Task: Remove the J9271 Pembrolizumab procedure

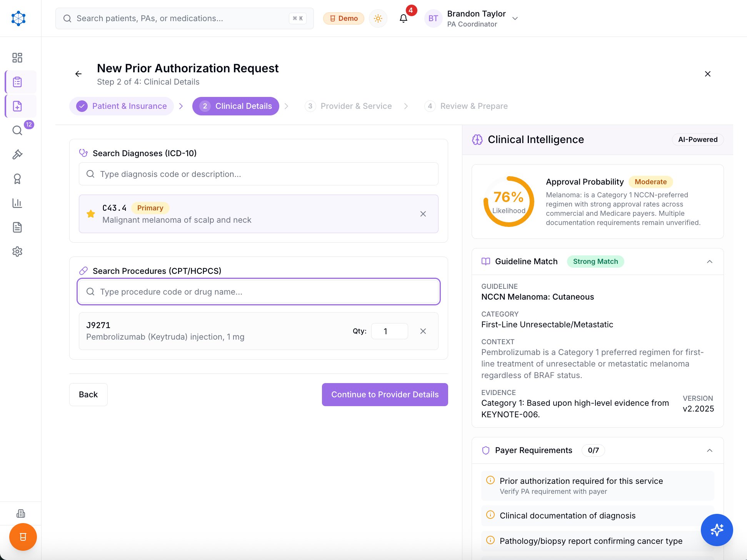Action: tap(423, 331)
